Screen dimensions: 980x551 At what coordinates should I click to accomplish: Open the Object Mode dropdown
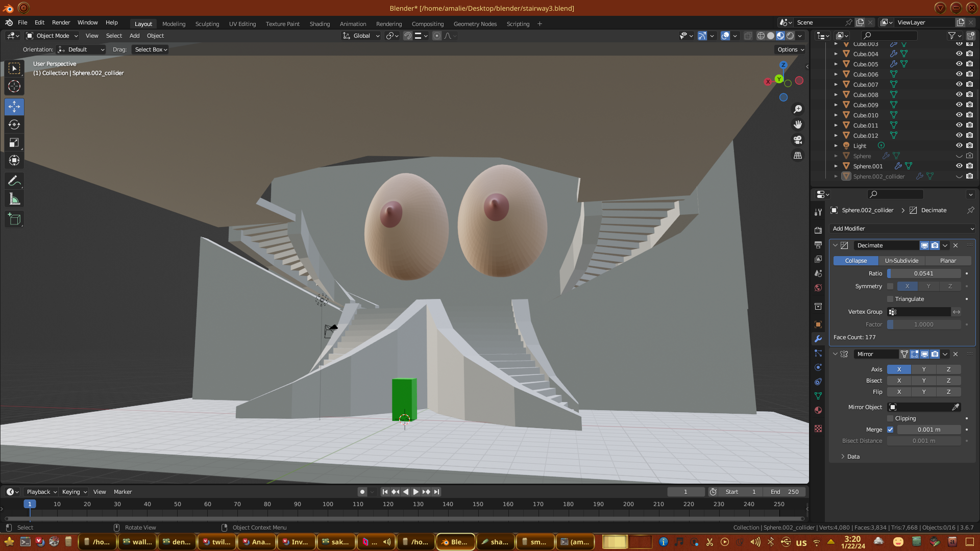click(x=52, y=36)
